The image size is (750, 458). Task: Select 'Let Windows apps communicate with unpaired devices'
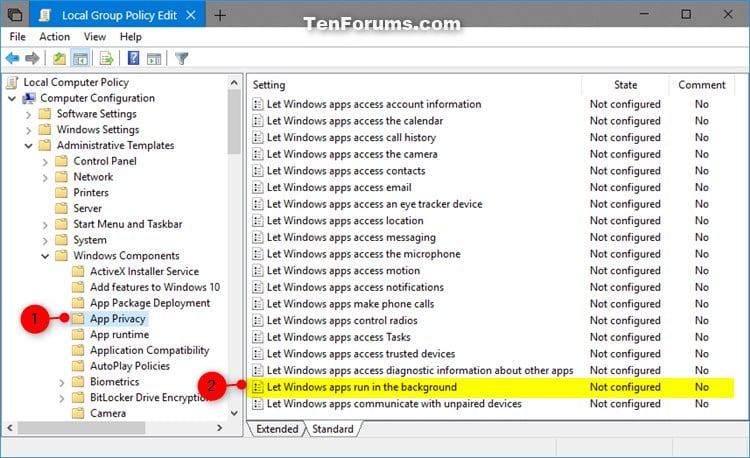tap(394, 404)
